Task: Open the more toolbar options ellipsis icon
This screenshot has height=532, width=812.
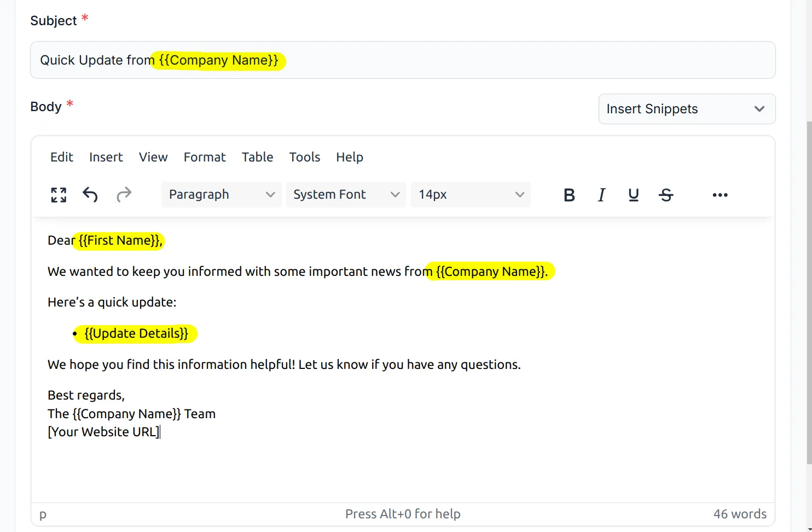Action: [x=720, y=194]
